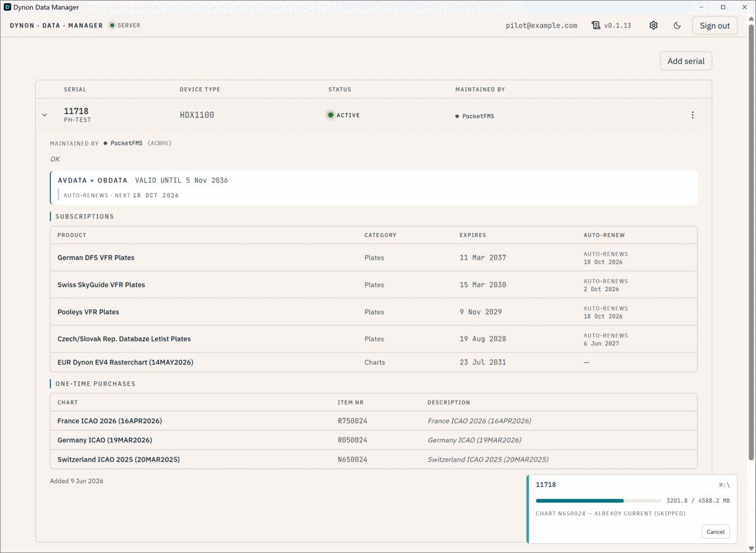Click the vertical scrollbar on the right

tap(751, 241)
